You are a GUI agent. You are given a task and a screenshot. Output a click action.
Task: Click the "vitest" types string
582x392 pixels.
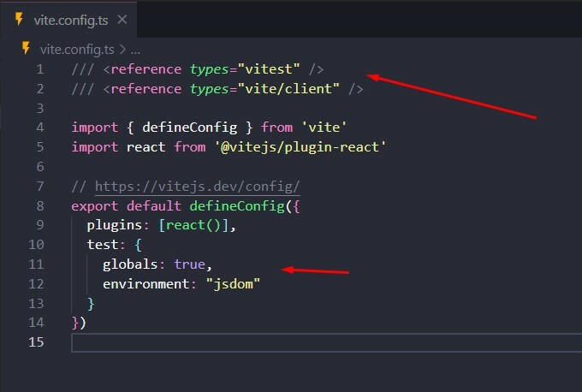coord(269,69)
